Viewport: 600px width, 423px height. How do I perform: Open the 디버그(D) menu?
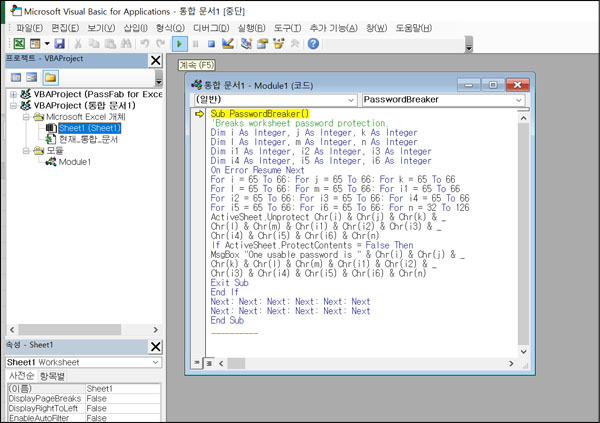tap(210, 27)
